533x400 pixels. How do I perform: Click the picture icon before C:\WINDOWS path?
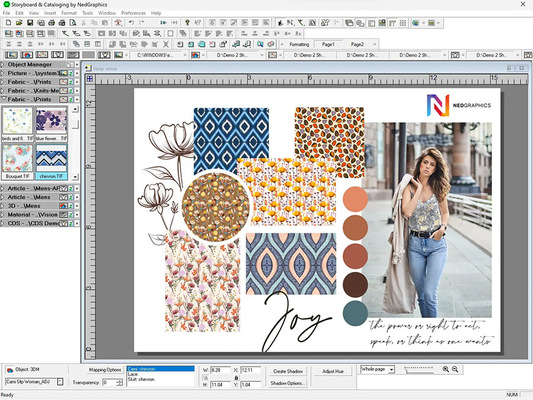click(x=118, y=54)
